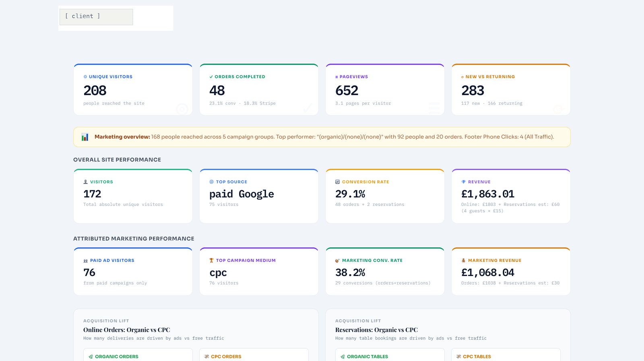Click the Conversion Rate icon
Image resolution: width=644 pixels, height=361 pixels.
click(337, 182)
